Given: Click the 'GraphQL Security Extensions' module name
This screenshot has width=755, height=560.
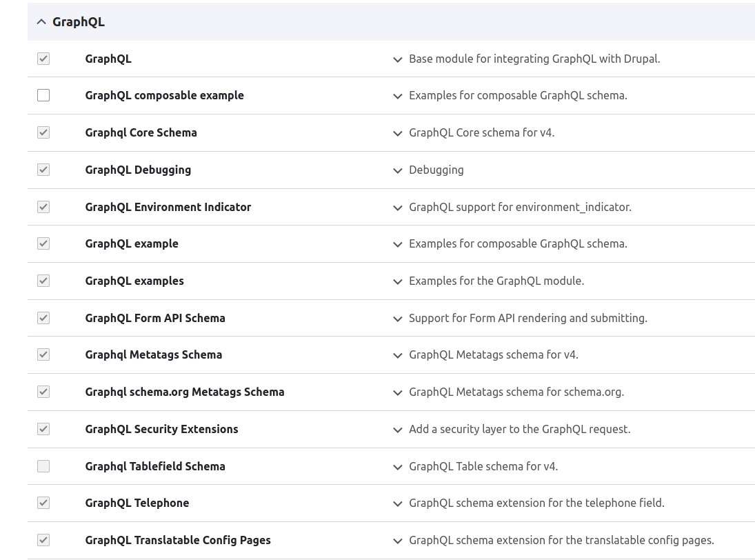Looking at the screenshot, I should (x=161, y=429).
